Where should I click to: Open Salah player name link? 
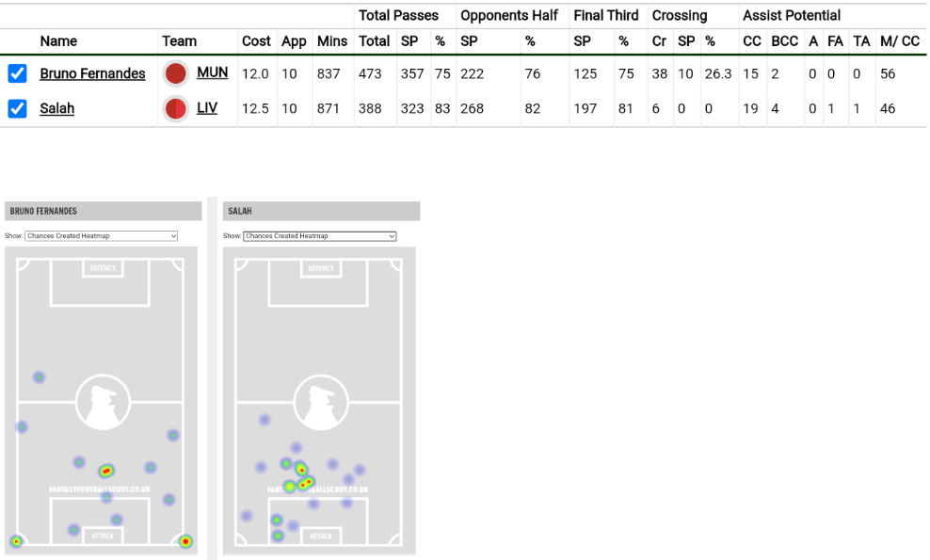pyautogui.click(x=56, y=108)
